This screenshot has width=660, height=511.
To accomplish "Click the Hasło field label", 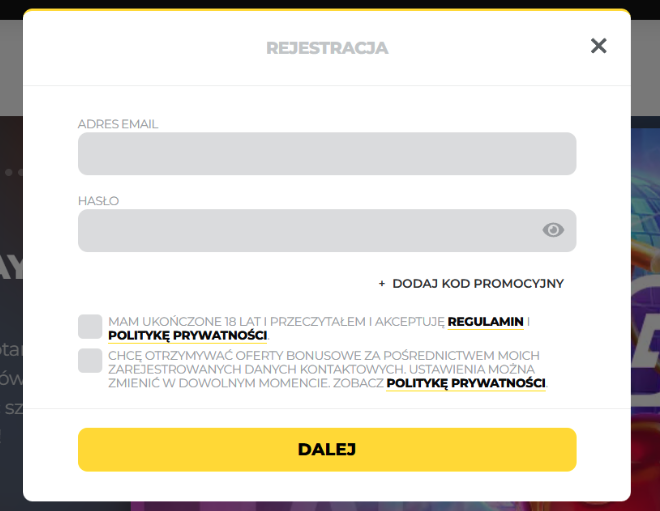I will point(98,201).
